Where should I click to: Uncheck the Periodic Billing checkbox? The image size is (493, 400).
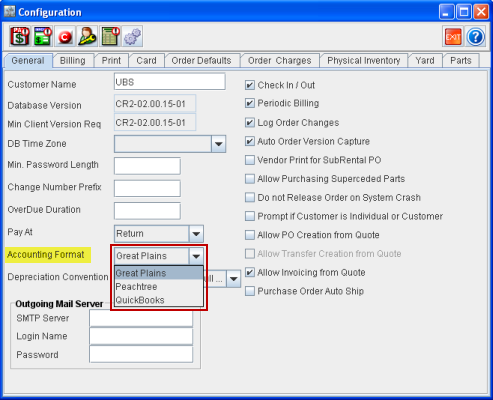tap(250, 103)
